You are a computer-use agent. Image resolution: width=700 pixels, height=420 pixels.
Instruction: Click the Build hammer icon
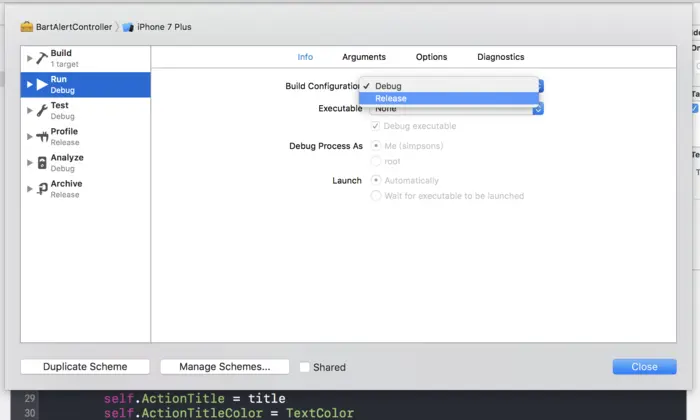[x=42, y=58]
